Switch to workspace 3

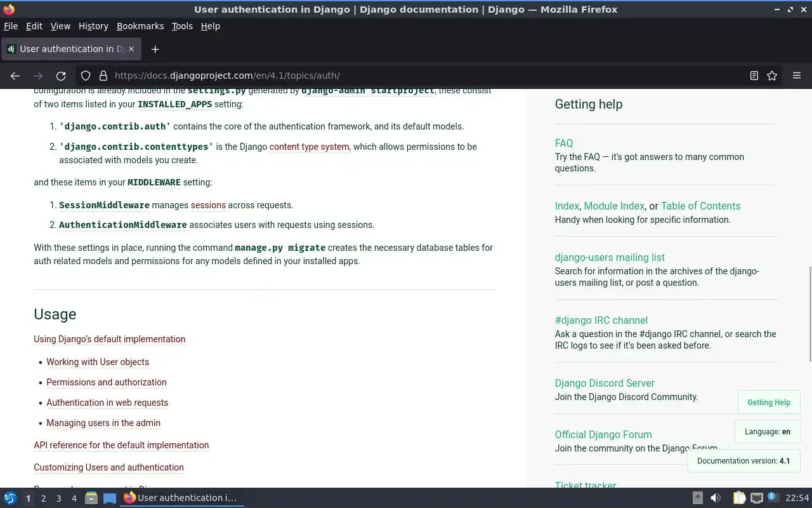(58, 498)
